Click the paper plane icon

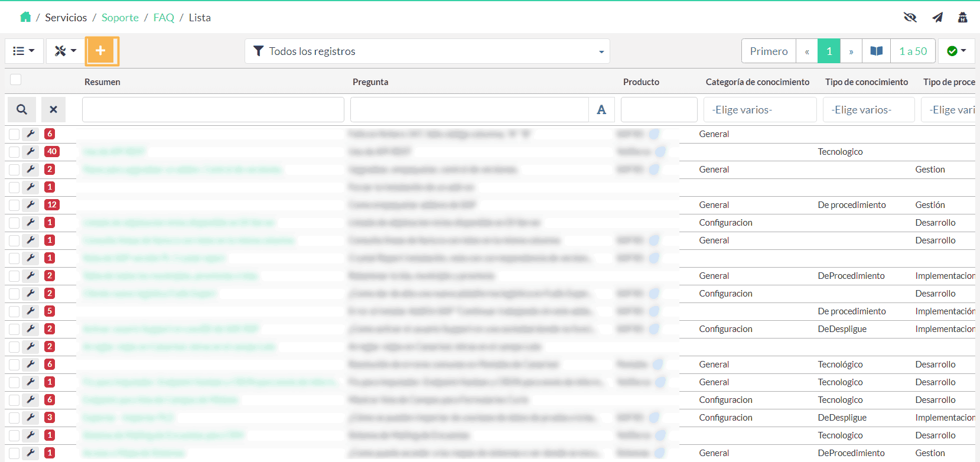click(937, 17)
